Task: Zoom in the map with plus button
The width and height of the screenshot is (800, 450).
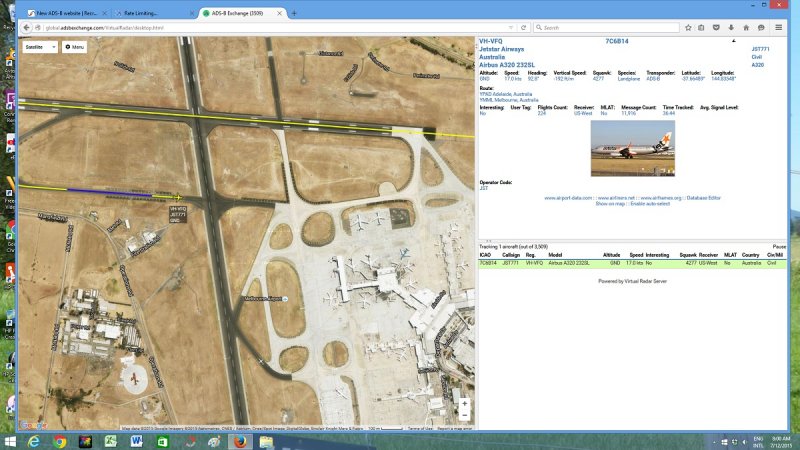Action: (464, 404)
